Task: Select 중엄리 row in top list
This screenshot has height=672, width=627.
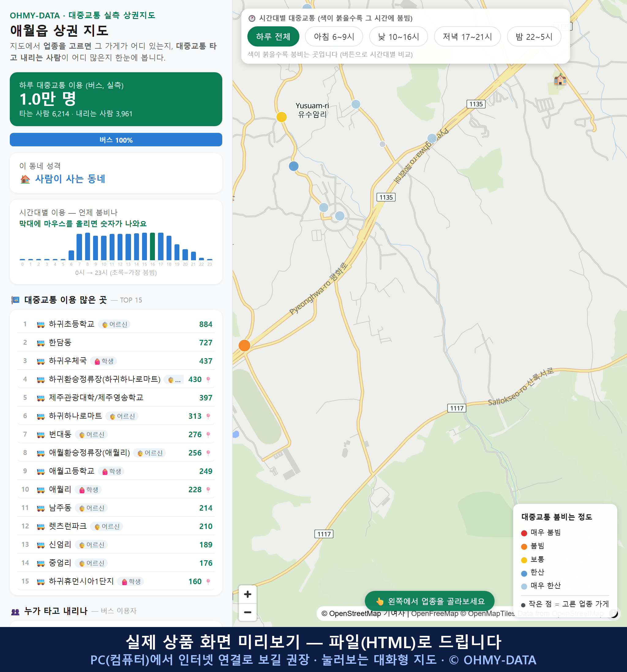Action: click(x=116, y=563)
